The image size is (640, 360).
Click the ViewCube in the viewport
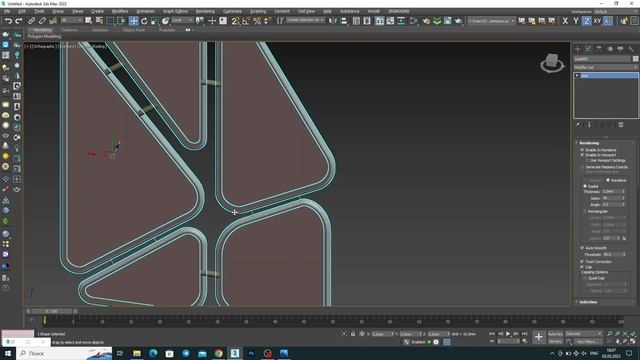click(x=552, y=62)
